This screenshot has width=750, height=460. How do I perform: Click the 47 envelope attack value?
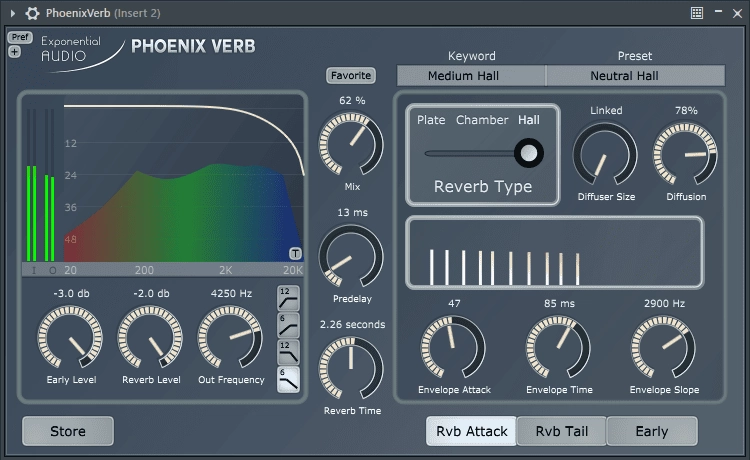point(454,303)
